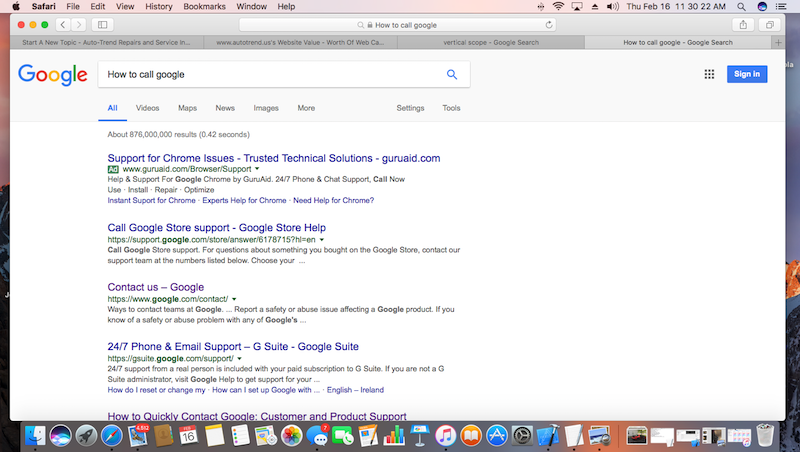Open Mail from the Dock

click(x=138, y=436)
